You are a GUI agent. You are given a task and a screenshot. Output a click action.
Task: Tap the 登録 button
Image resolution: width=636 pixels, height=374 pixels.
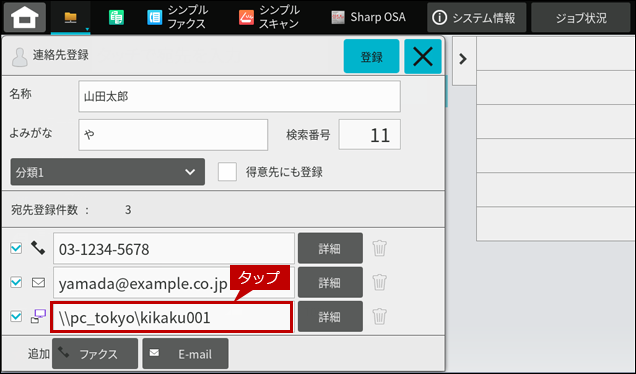372,56
